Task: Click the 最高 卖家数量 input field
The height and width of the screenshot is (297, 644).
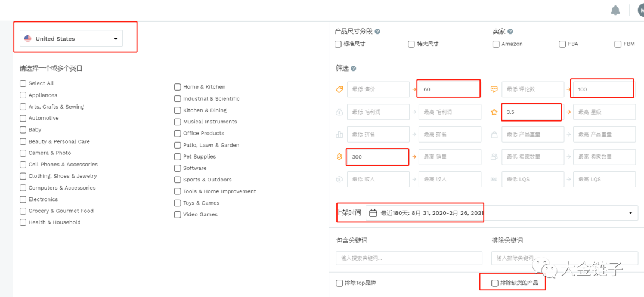Action: pyautogui.click(x=604, y=157)
